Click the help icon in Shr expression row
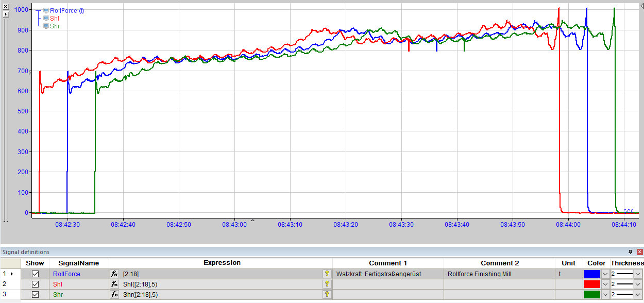Image resolution: width=644 pixels, height=303 pixels. click(327, 294)
